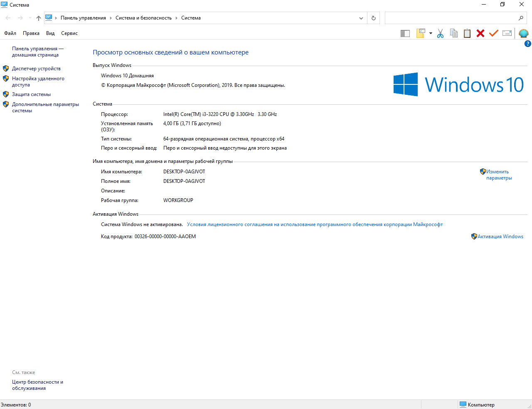Open the Правка menu
This screenshot has height=409, width=532.
pos(31,33)
